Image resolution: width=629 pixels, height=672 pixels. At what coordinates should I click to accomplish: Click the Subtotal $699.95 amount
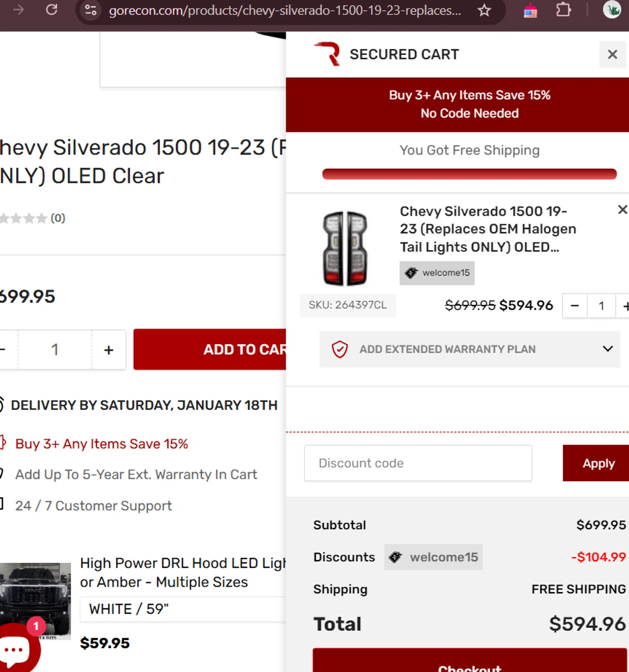click(x=601, y=525)
